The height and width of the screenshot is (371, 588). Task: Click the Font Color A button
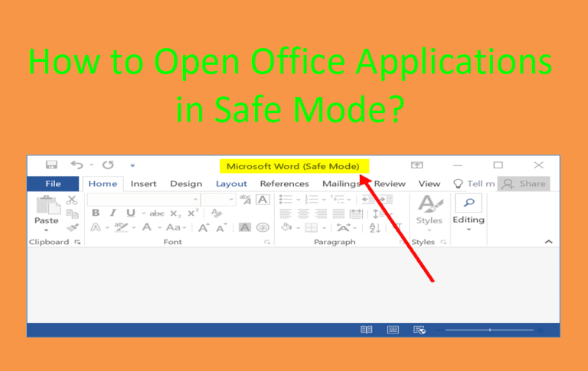click(x=147, y=227)
